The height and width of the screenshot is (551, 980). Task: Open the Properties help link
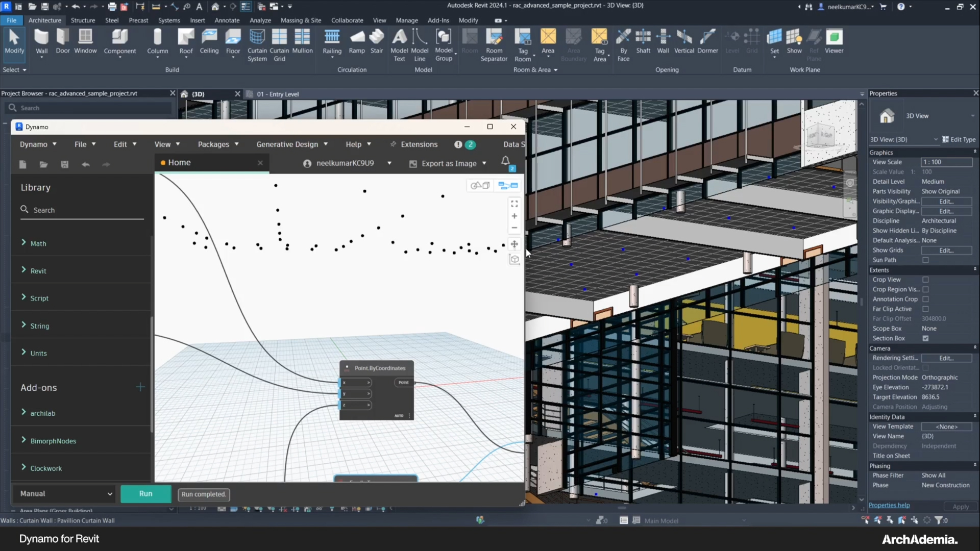pos(889,505)
